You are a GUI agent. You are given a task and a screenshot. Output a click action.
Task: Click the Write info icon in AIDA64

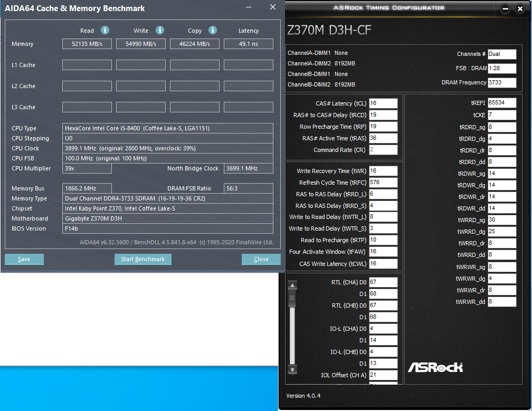coord(160,30)
